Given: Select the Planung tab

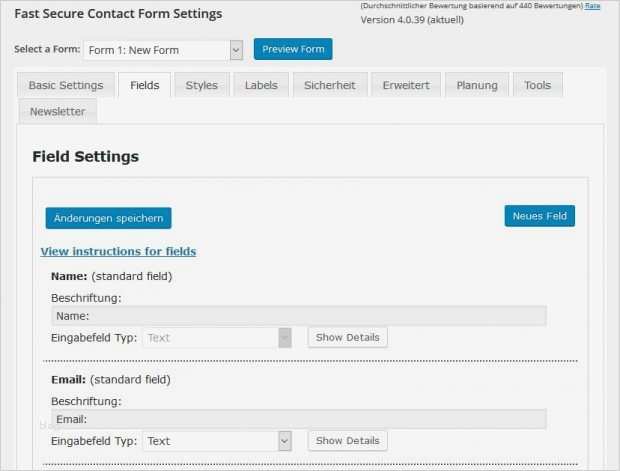Looking at the screenshot, I should pyautogui.click(x=477, y=85).
